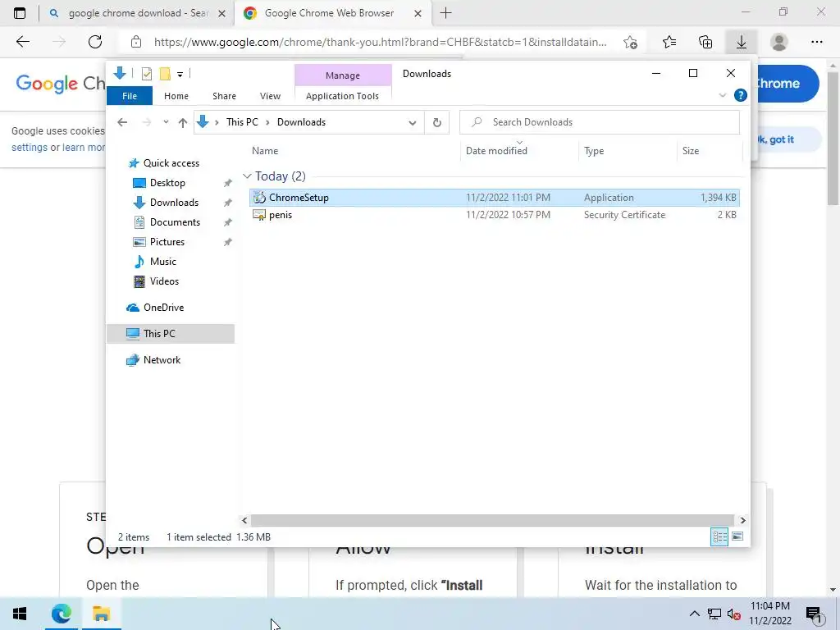Viewport: 840px width, 630px height.
Task: Open Edge Collections icon
Action: tap(705, 42)
